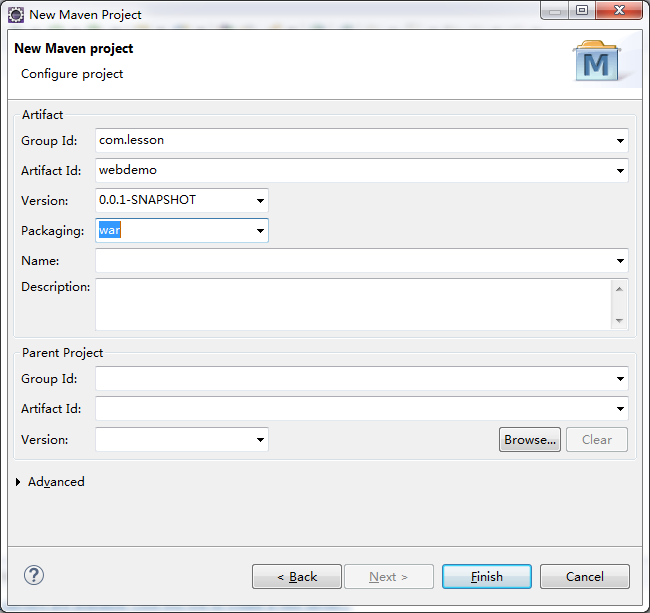
Task: Click the Description scrollbar down arrow
Action: pyautogui.click(x=619, y=320)
